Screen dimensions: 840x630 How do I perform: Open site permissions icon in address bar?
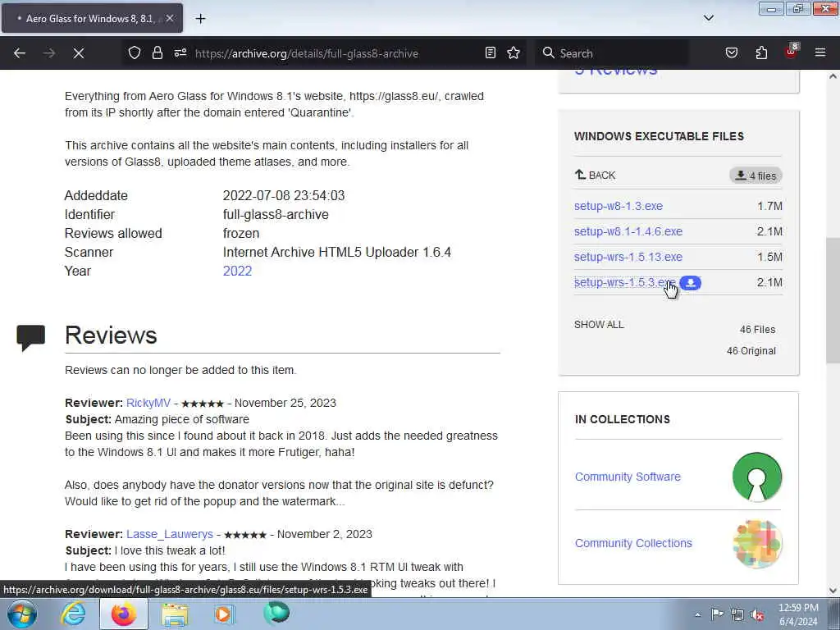pyautogui.click(x=180, y=52)
